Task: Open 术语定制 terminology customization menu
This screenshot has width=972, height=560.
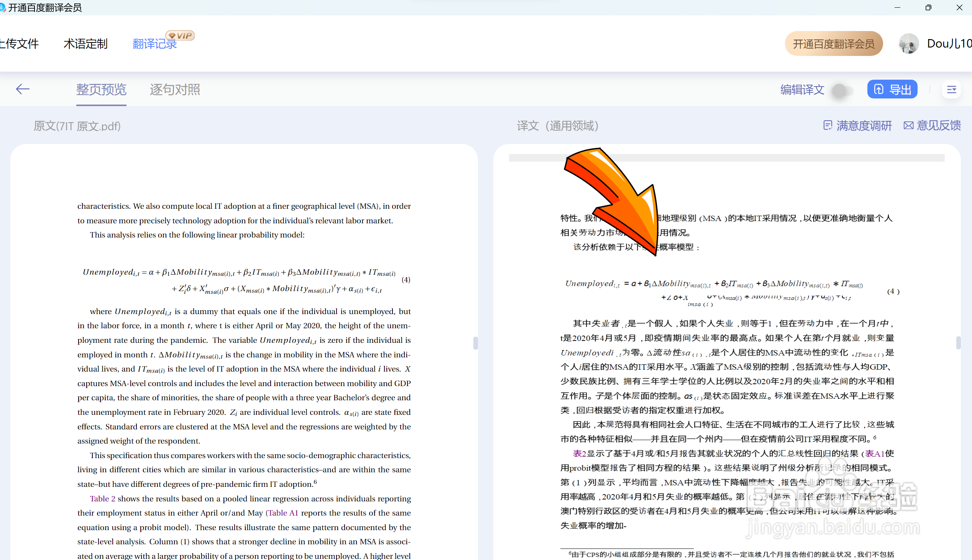Action: click(85, 44)
